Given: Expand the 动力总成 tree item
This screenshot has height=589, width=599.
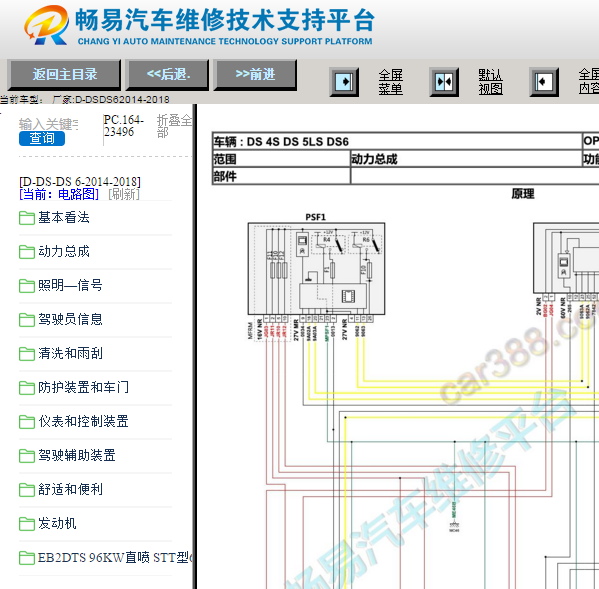Looking at the screenshot, I should coord(64,252).
